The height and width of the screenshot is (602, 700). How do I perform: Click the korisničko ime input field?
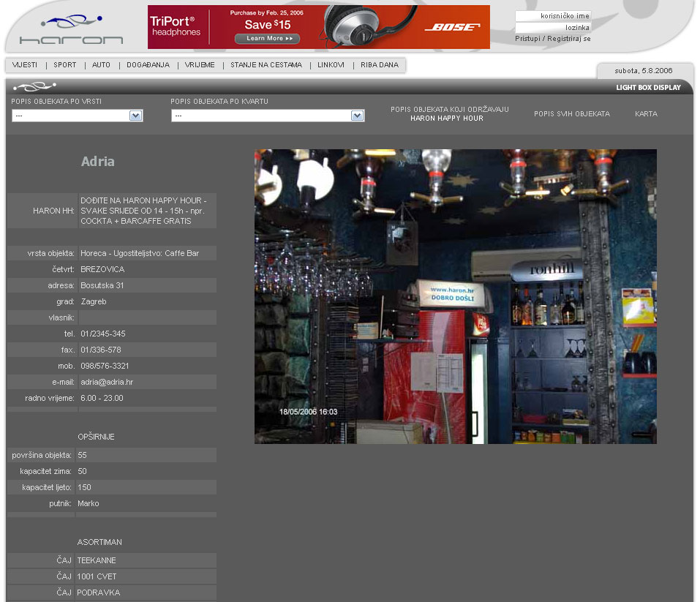coord(552,15)
